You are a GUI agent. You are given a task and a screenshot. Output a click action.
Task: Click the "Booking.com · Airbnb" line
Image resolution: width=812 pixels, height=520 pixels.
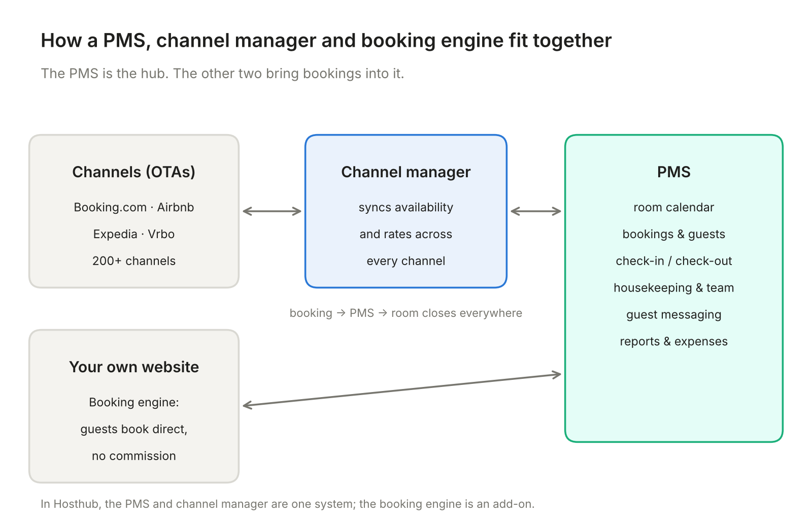[x=134, y=207]
